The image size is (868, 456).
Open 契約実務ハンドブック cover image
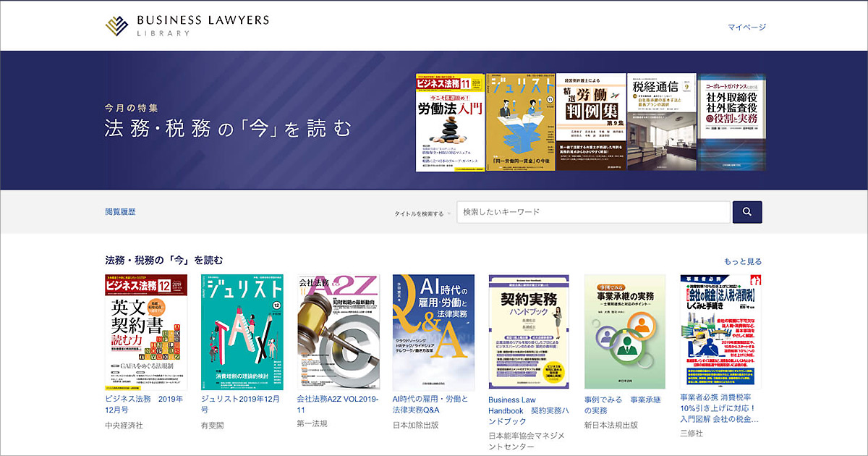[x=530, y=332]
